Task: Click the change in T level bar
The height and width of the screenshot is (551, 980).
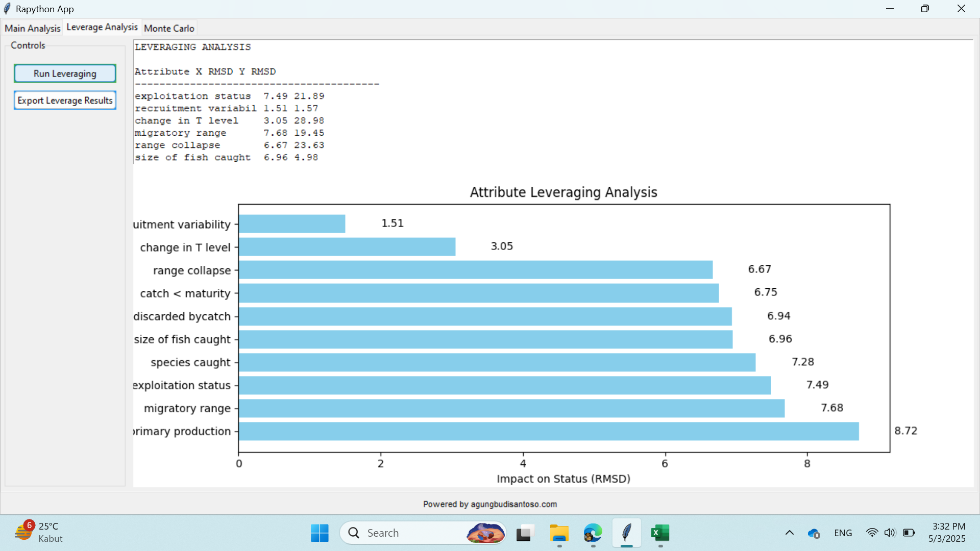Action: pos(347,247)
